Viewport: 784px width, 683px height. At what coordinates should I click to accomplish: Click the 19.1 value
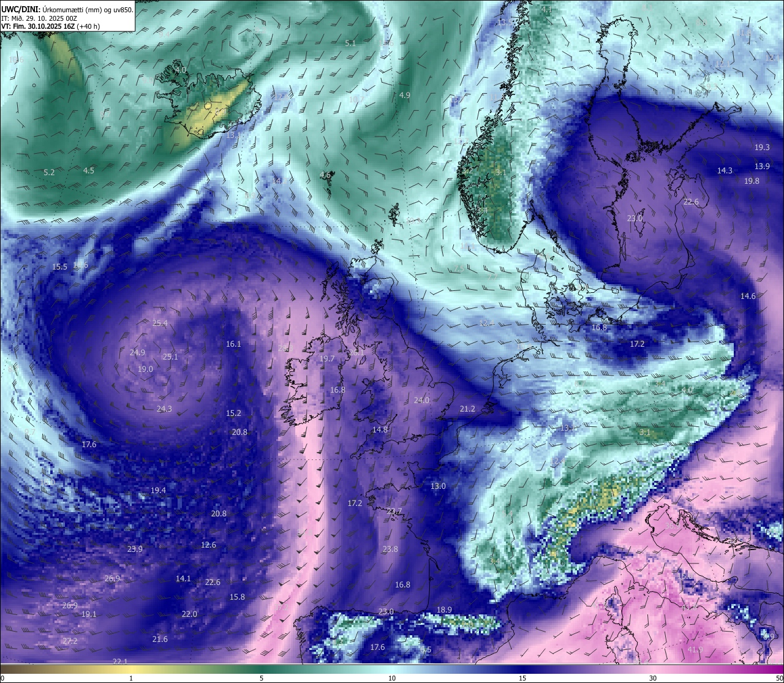(89, 614)
